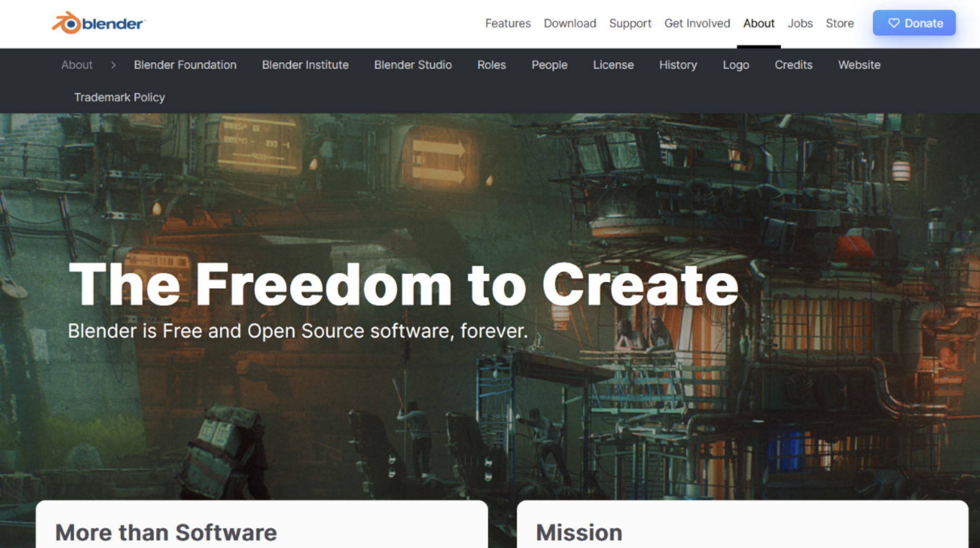Select the Credits tab
Screen dimensions: 980x548
793,65
